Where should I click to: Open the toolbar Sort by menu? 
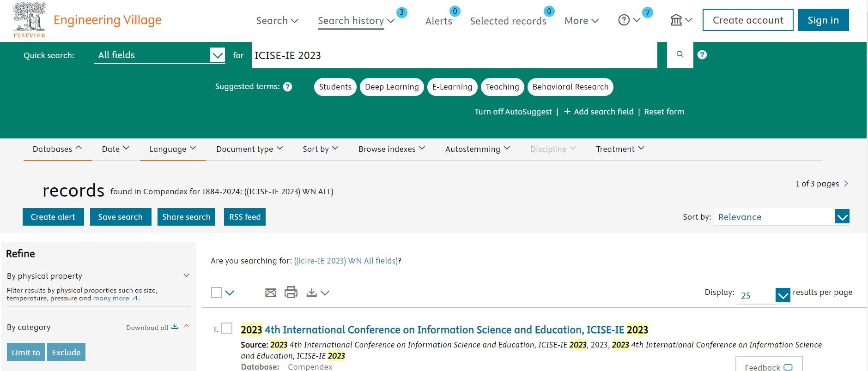coord(321,149)
